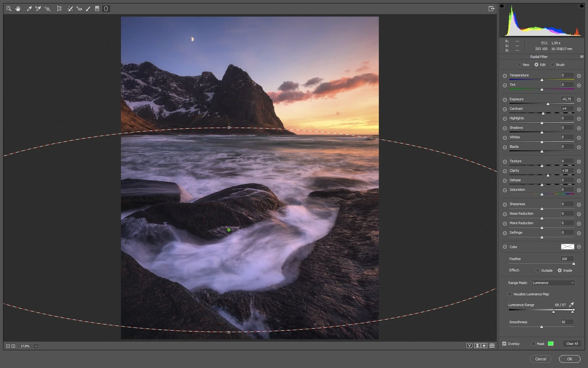The width and height of the screenshot is (588, 368).
Task: Toggle full screen mode icon
Action: [x=491, y=9]
